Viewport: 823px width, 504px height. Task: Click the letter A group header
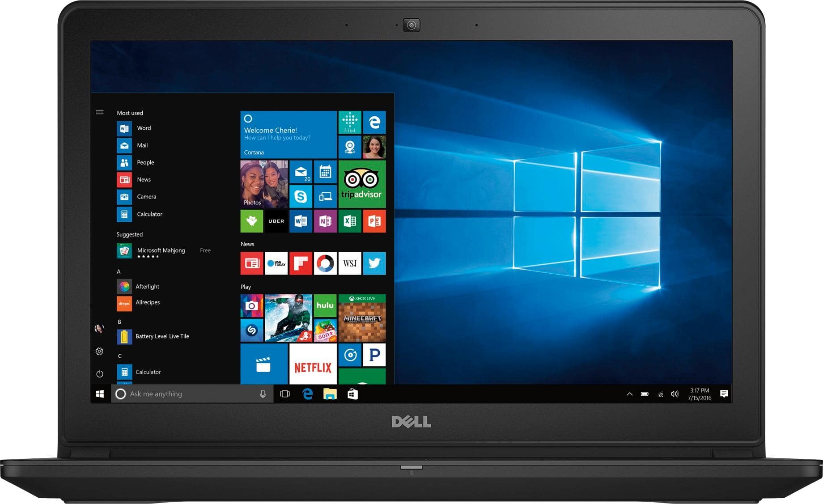click(x=119, y=271)
